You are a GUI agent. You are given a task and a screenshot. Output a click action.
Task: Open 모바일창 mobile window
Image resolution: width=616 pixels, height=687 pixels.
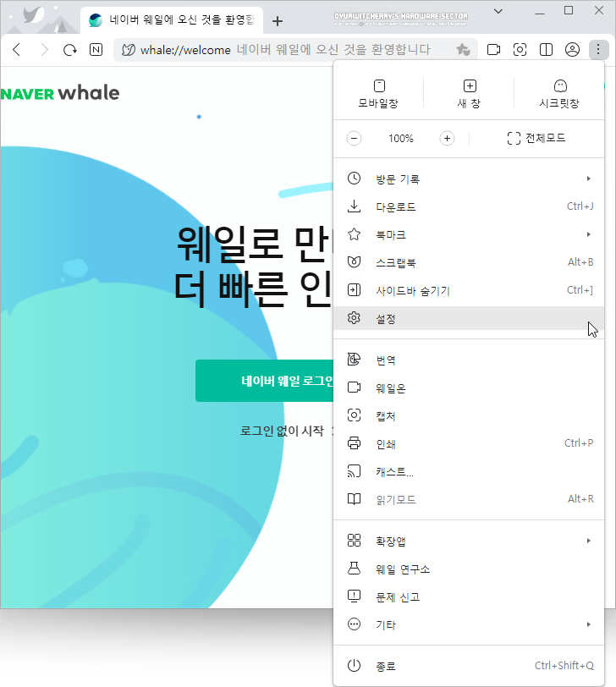point(378,94)
